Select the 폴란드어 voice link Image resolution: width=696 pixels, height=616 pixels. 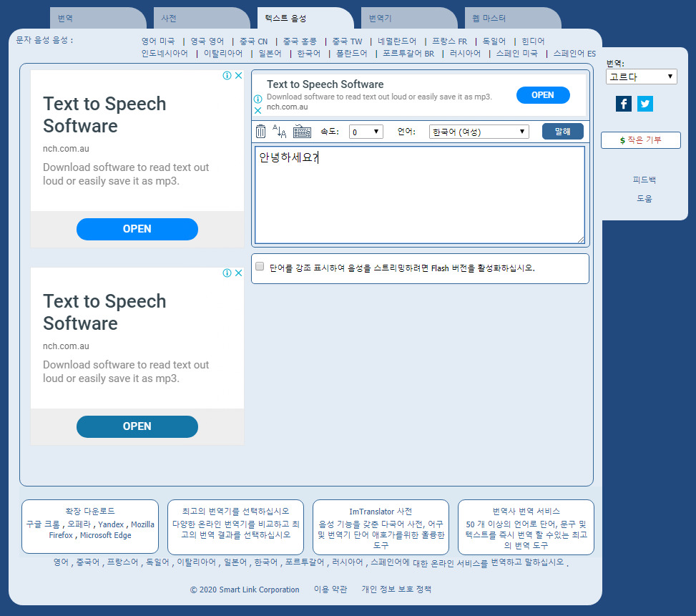351,53
